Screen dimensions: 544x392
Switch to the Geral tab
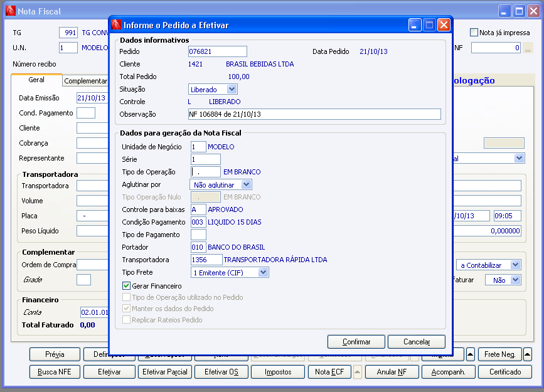click(36, 80)
